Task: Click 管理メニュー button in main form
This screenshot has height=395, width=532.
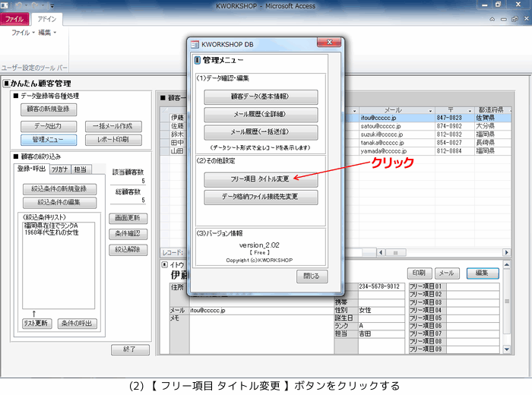Action: [49, 140]
